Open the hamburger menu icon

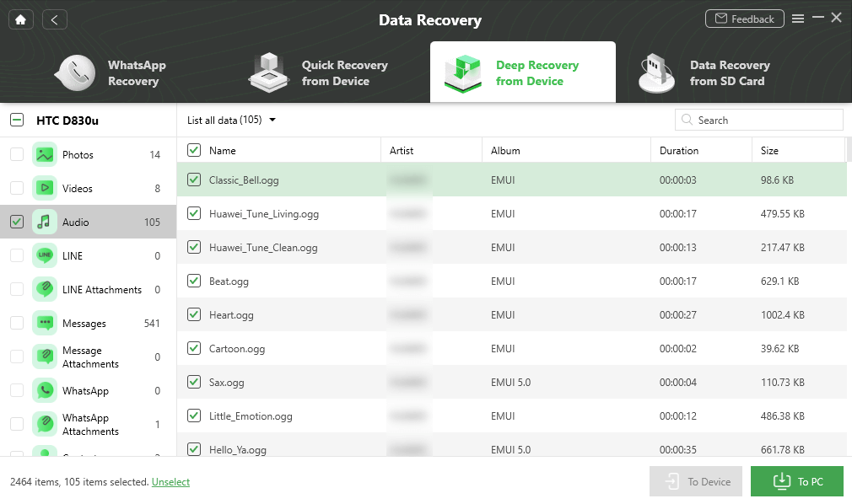pos(798,19)
